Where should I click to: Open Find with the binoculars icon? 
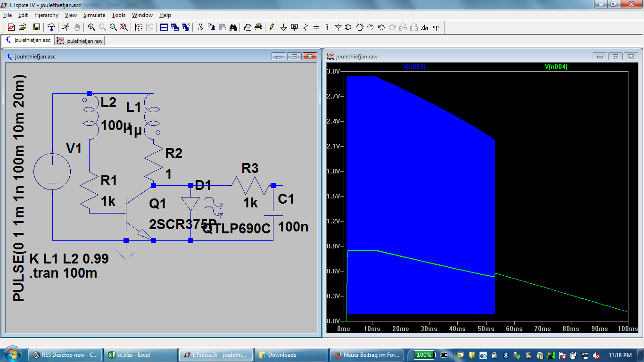(x=233, y=27)
